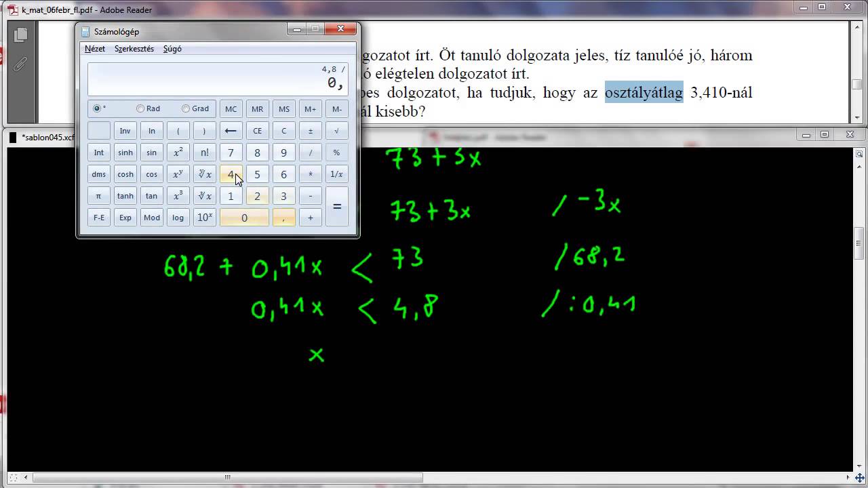
Task: Open the Szerkesztés menu
Action: [x=134, y=49]
